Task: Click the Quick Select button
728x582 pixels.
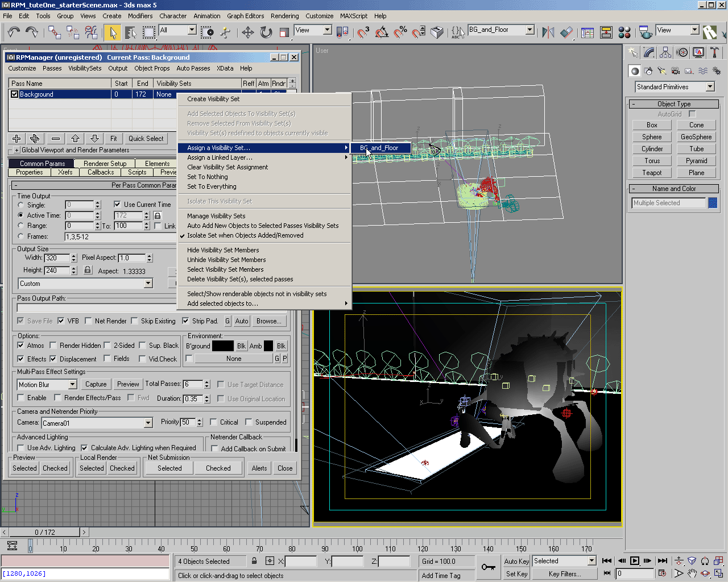Action: 146,139
